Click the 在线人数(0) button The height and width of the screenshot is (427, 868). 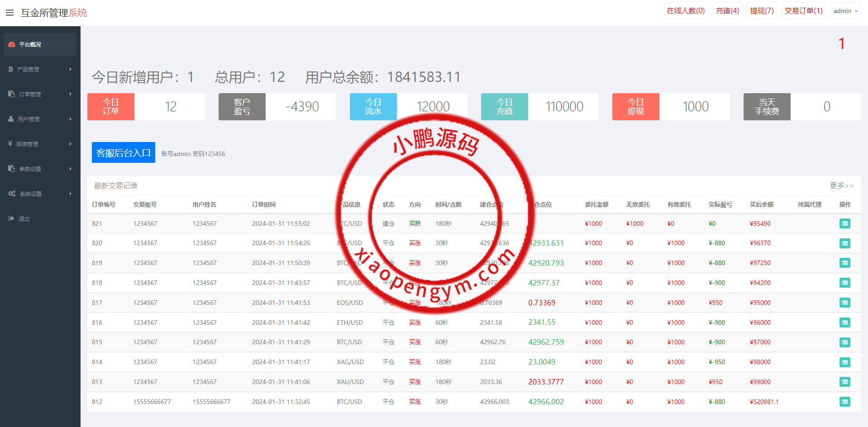[686, 11]
